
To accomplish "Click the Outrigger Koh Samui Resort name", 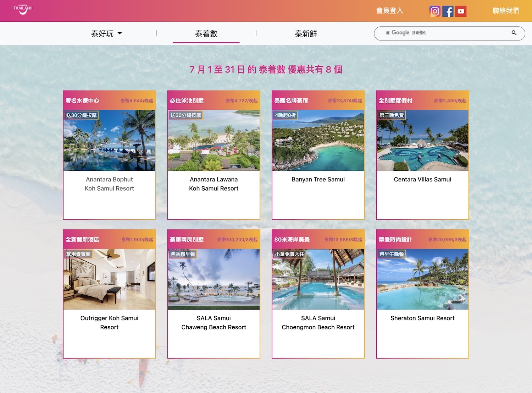I will [x=109, y=323].
